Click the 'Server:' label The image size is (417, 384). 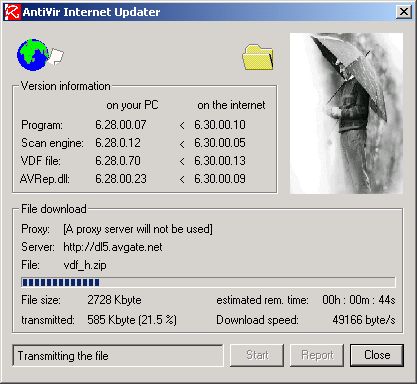click(x=38, y=247)
